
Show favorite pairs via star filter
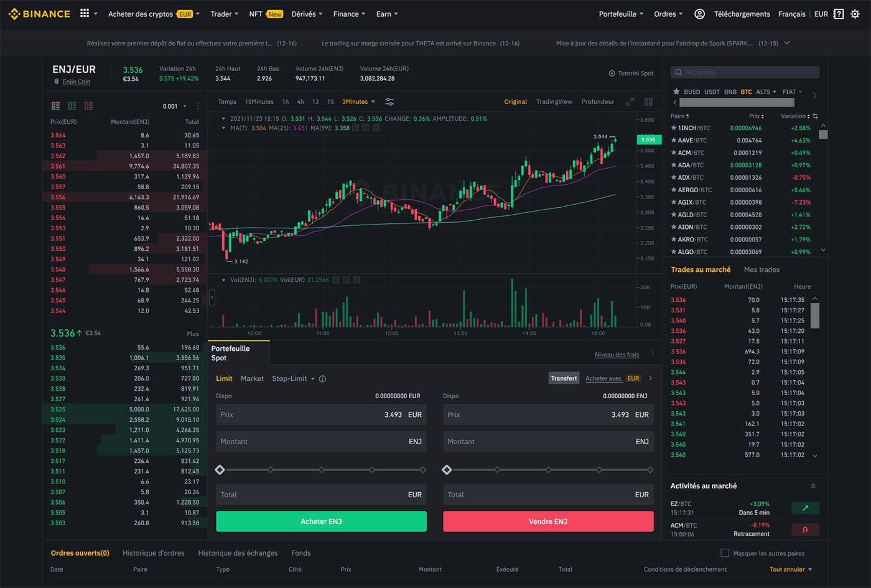pyautogui.click(x=676, y=91)
